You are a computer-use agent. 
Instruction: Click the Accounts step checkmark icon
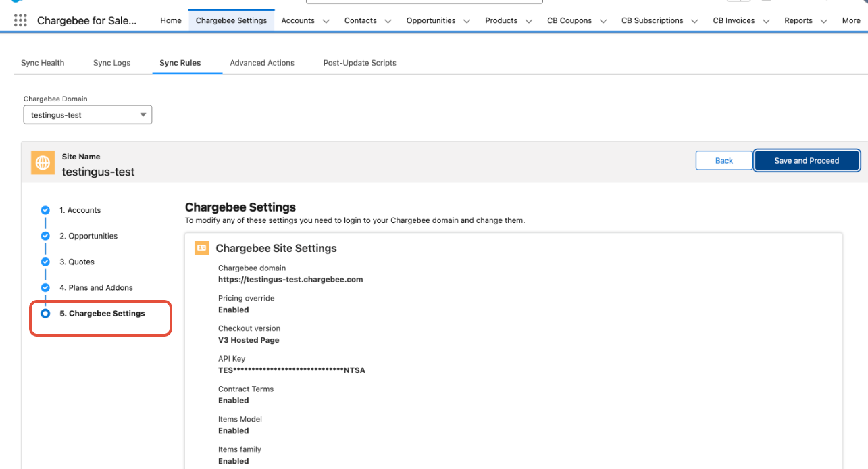coord(45,210)
